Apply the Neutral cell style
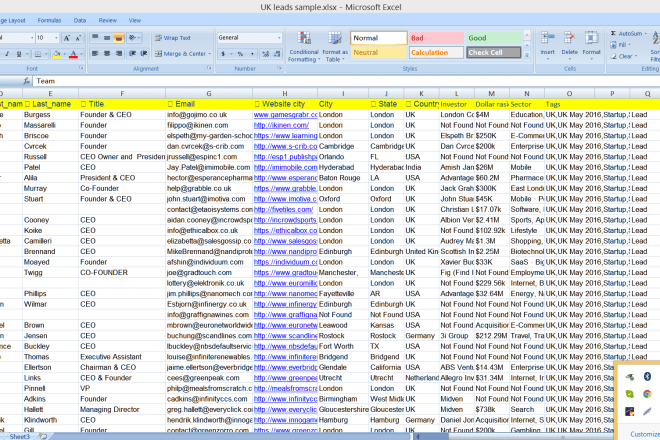Viewport: 660px width, 440px height. pyautogui.click(x=378, y=53)
